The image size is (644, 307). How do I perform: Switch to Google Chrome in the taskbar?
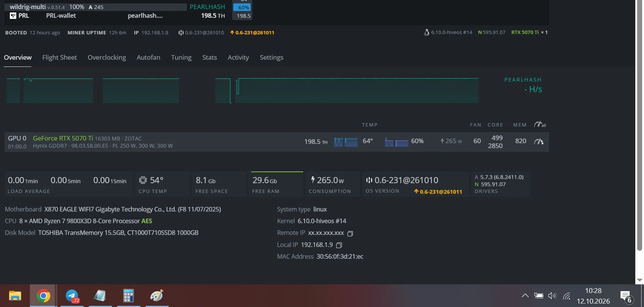(43, 296)
